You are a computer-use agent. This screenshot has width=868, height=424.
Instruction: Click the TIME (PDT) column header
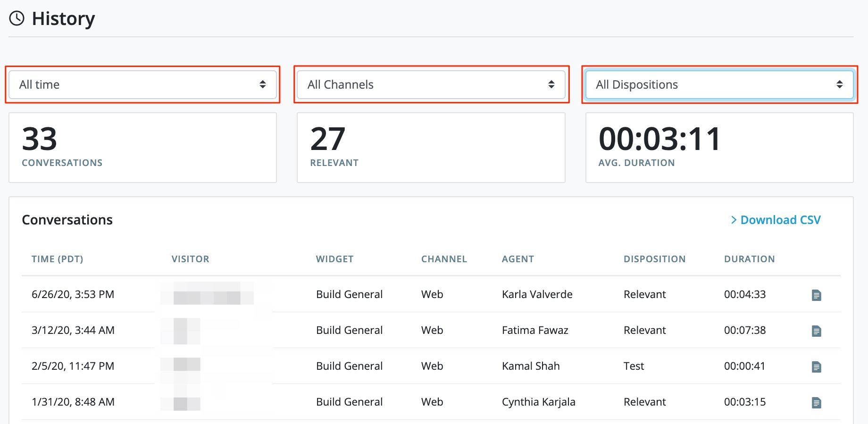57,259
